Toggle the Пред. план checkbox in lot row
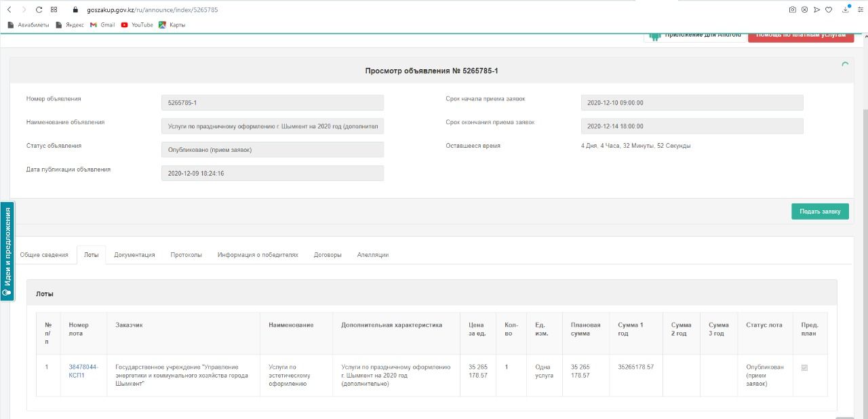868x419 pixels. pyautogui.click(x=805, y=367)
